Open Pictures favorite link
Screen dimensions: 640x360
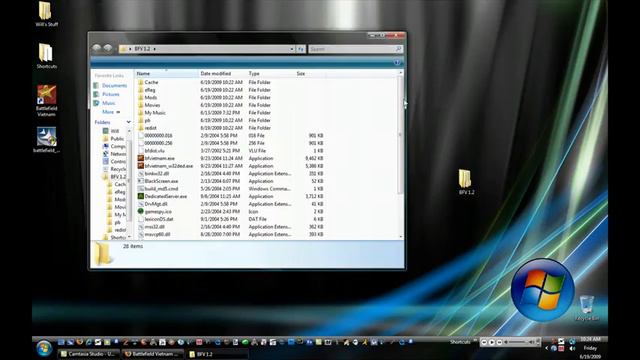[107, 94]
